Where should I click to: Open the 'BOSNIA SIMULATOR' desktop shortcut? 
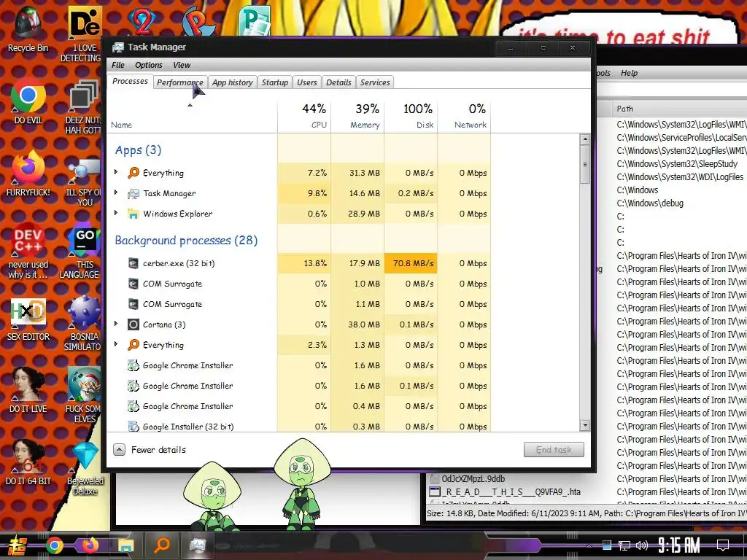coord(83,324)
